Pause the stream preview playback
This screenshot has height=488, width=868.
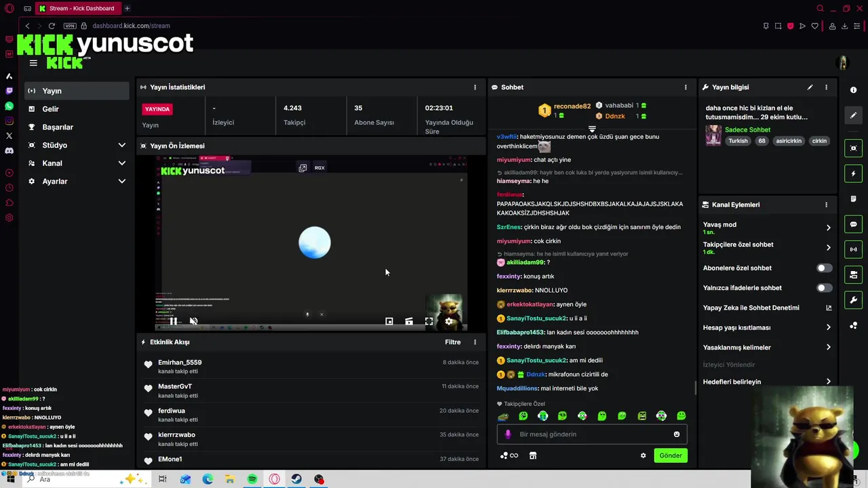pyautogui.click(x=173, y=321)
